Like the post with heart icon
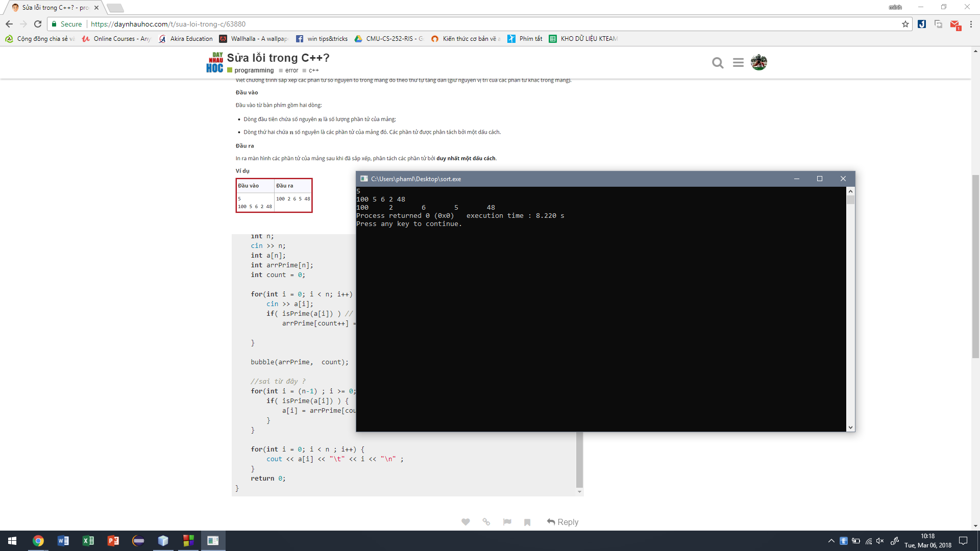This screenshot has width=980, height=551. (x=465, y=522)
